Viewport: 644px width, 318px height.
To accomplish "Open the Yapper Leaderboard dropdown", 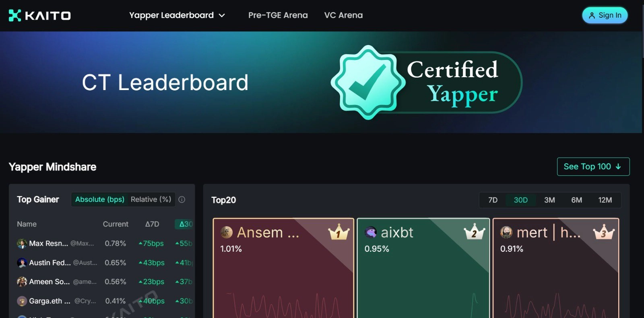I will pyautogui.click(x=177, y=15).
